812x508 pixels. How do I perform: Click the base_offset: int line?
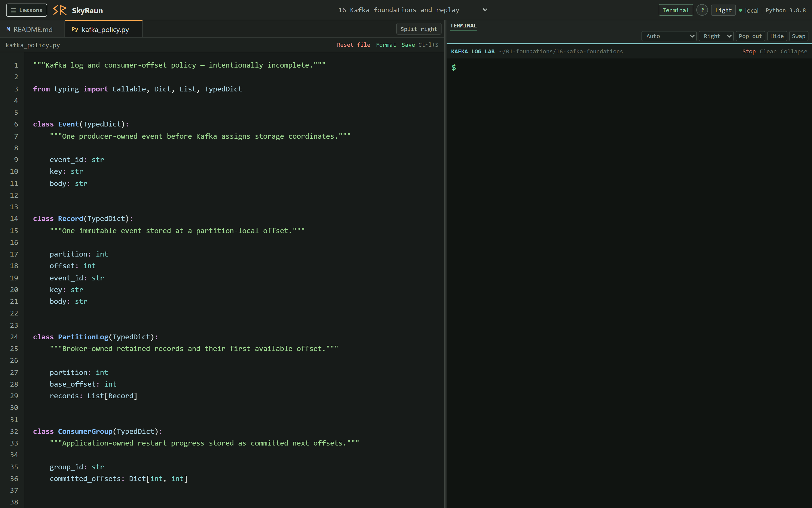[83, 384]
